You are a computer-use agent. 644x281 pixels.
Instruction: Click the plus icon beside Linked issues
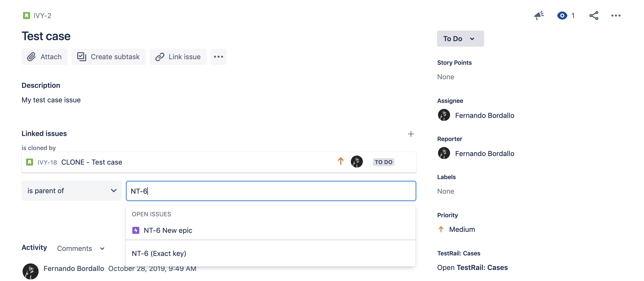[411, 134]
